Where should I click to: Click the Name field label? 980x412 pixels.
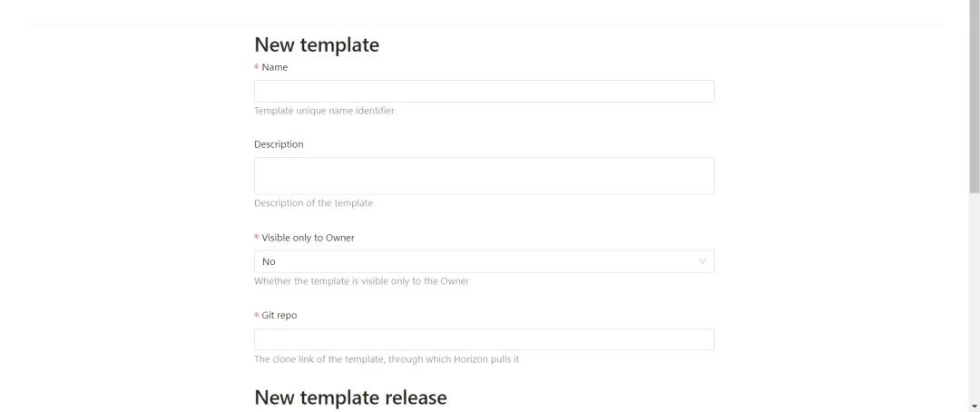(275, 67)
